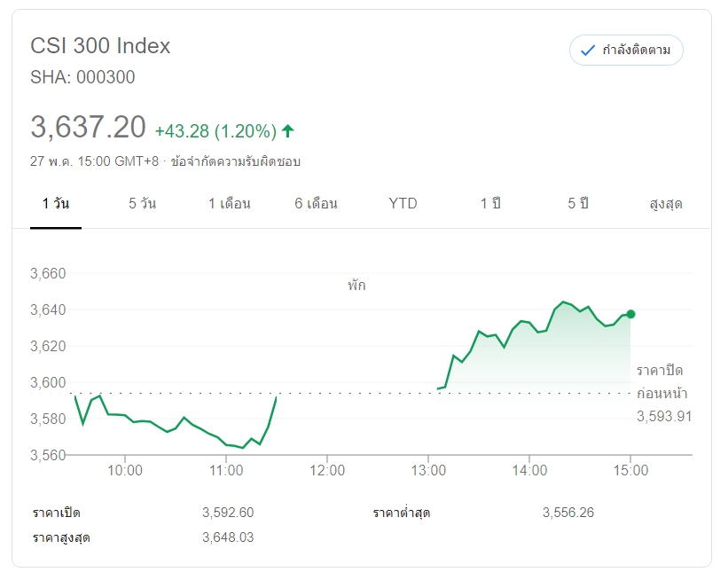Viewport: 728px width, 580px height.
Task: Click the chart peak near 14:00
Action: [563, 302]
